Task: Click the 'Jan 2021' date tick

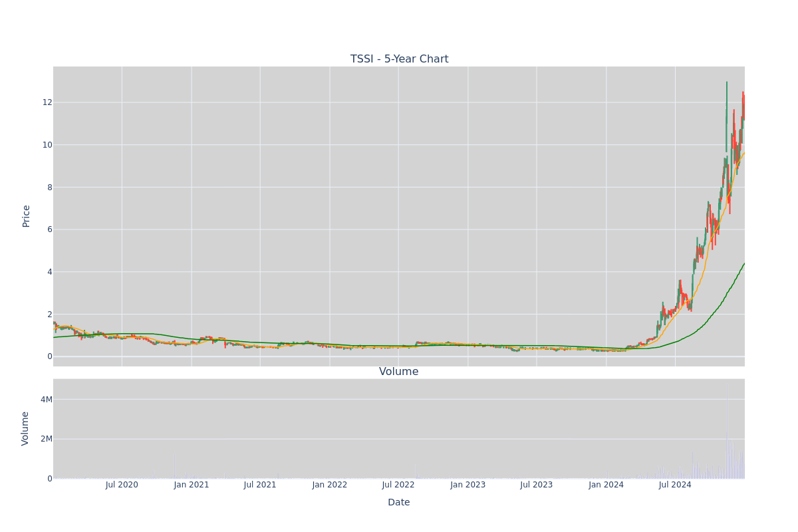Action: pyautogui.click(x=192, y=485)
